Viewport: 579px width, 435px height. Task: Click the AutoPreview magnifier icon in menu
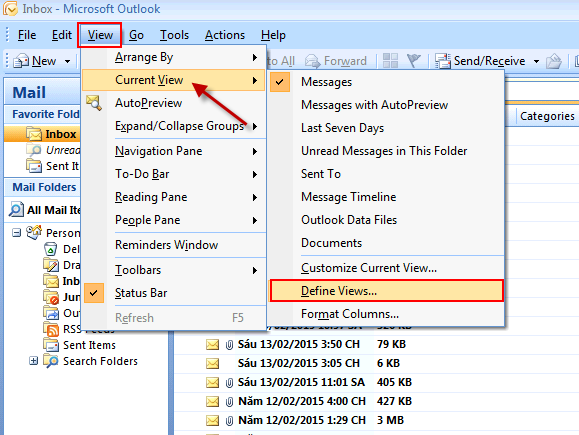[94, 103]
